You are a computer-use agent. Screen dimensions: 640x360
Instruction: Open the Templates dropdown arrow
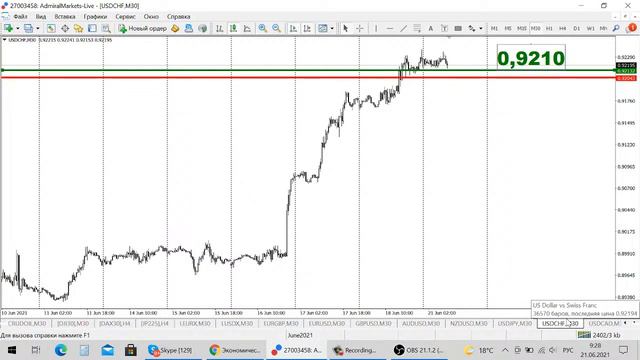point(332,28)
